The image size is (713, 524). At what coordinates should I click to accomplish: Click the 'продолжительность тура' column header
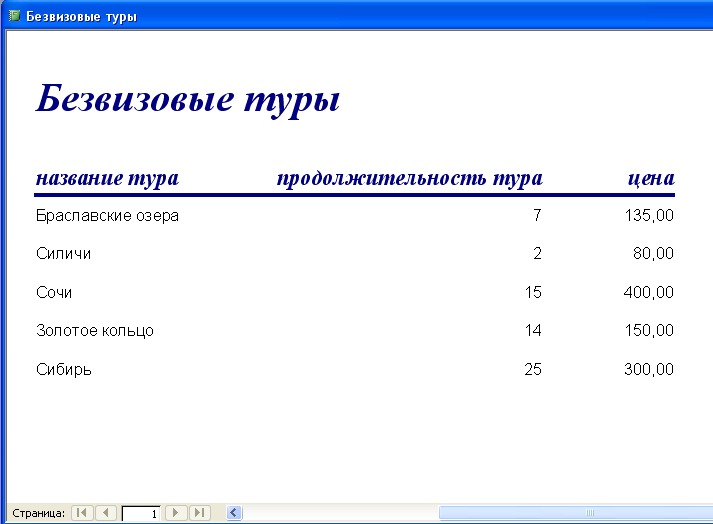[x=410, y=178]
